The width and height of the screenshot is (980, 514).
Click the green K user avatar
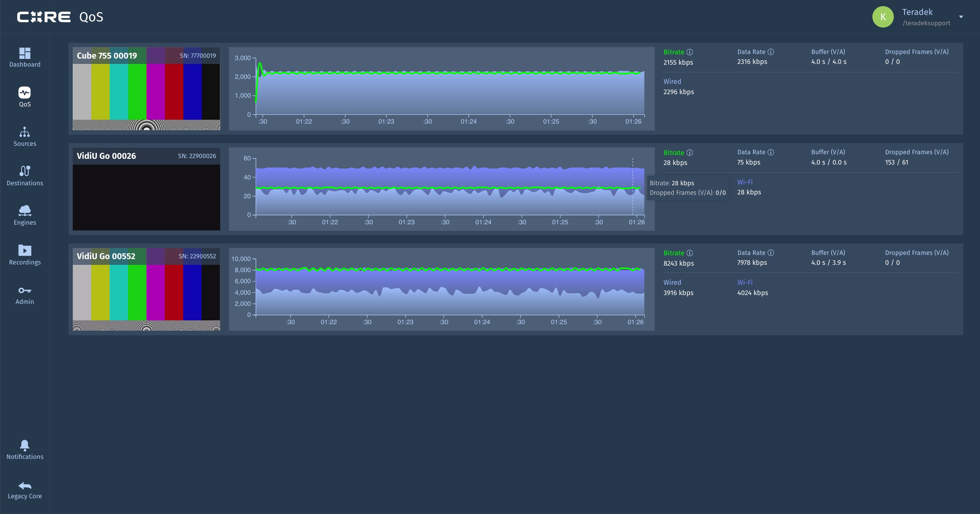click(883, 17)
